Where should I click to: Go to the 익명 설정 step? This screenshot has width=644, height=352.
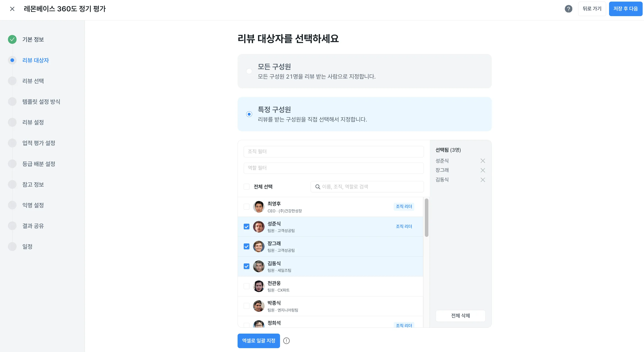(x=33, y=205)
